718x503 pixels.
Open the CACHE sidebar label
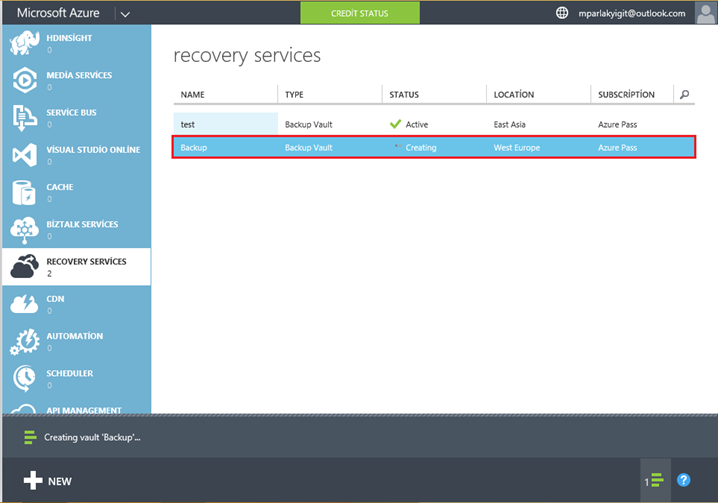[60, 187]
